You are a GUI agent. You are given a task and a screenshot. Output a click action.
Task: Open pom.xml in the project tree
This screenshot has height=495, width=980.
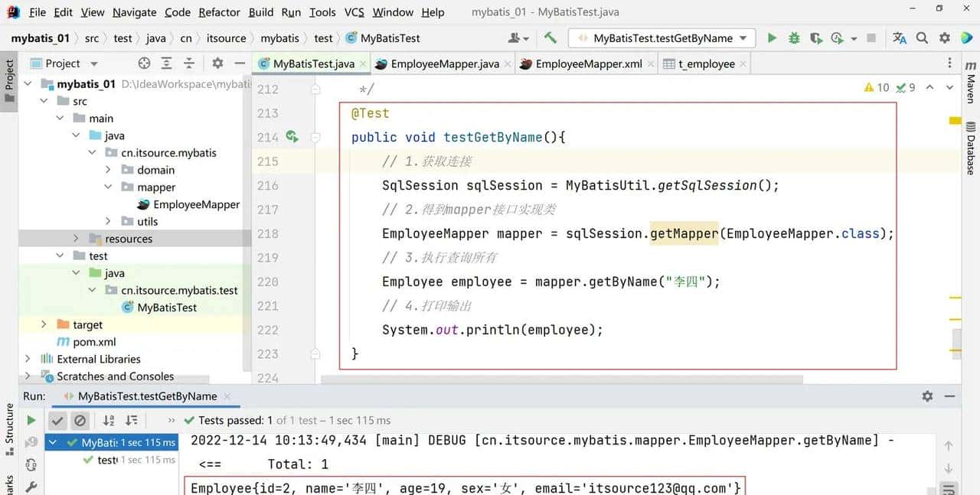[x=94, y=342]
